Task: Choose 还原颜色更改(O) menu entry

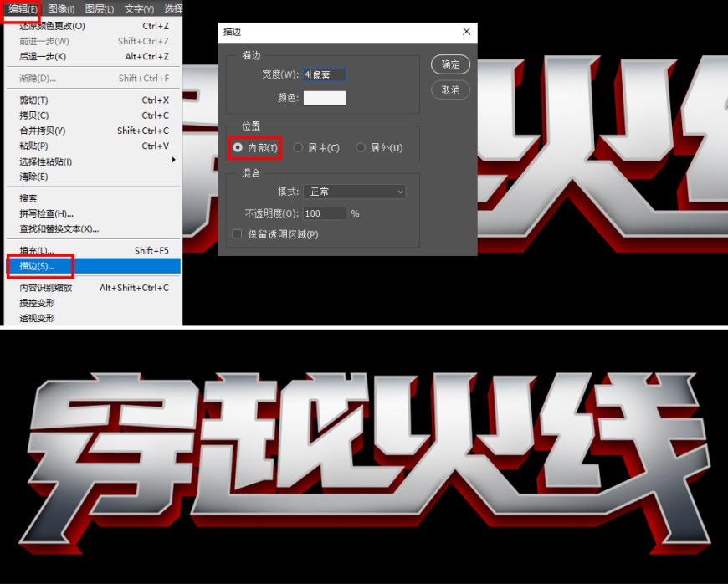Action: (93, 26)
